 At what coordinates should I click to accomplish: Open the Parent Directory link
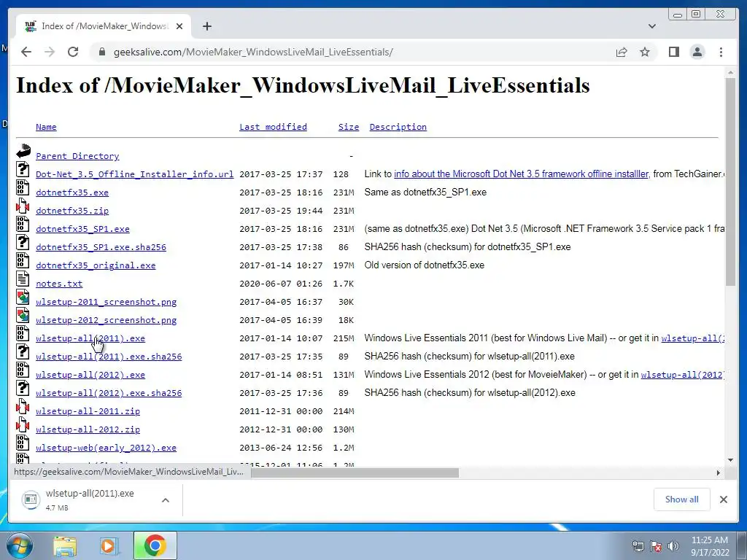tap(77, 156)
